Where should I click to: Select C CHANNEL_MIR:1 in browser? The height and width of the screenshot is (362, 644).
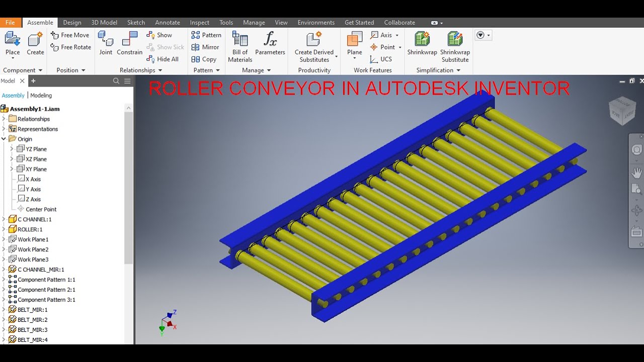click(41, 269)
